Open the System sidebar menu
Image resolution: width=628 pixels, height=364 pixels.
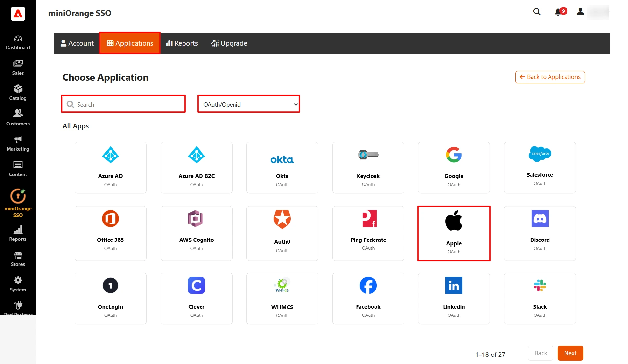[x=18, y=285]
